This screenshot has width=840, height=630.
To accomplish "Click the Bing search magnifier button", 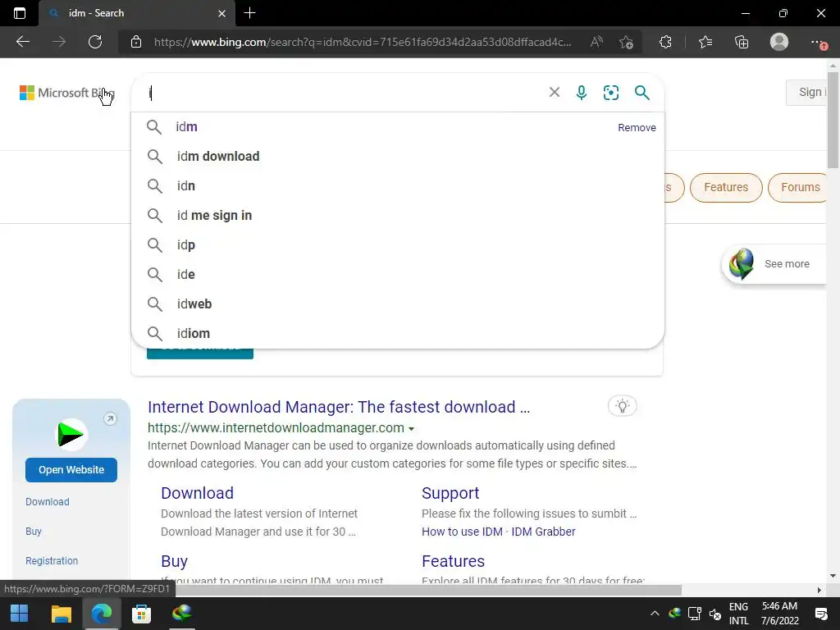I will 641,92.
